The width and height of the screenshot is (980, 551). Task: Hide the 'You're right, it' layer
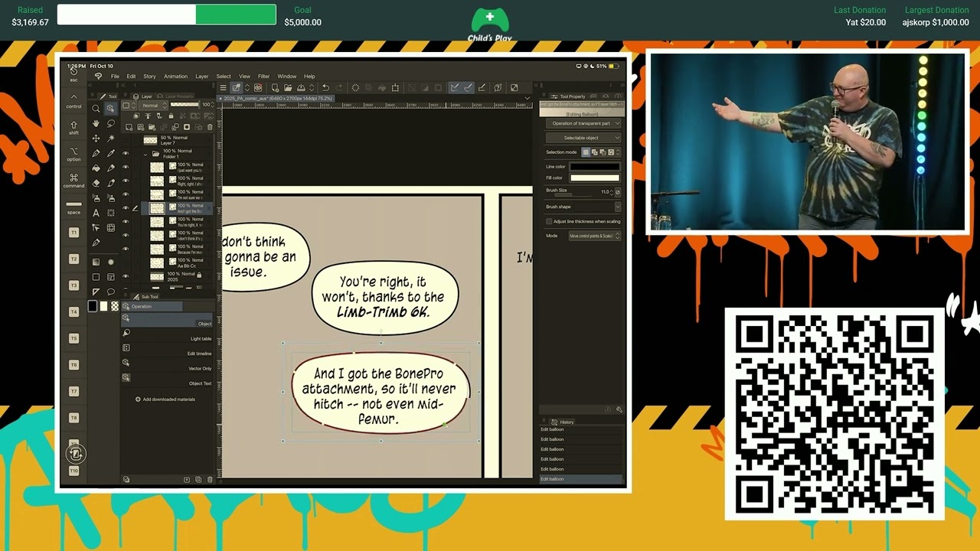(x=126, y=222)
